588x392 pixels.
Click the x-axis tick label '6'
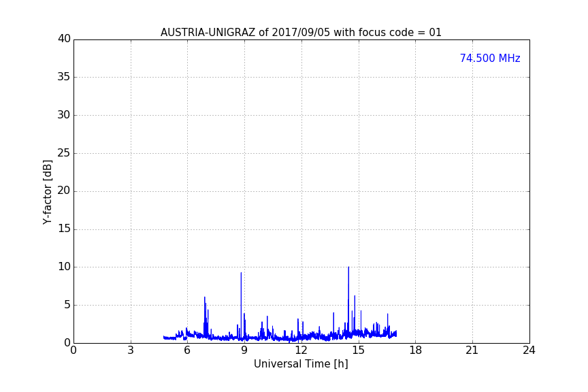point(187,350)
